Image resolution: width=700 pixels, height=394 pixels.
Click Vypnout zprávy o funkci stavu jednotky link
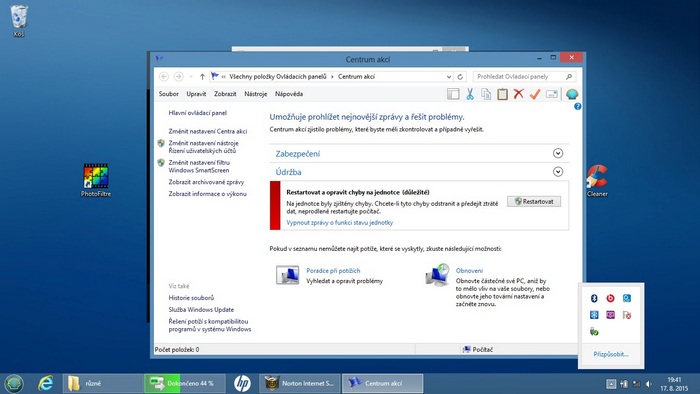point(340,222)
